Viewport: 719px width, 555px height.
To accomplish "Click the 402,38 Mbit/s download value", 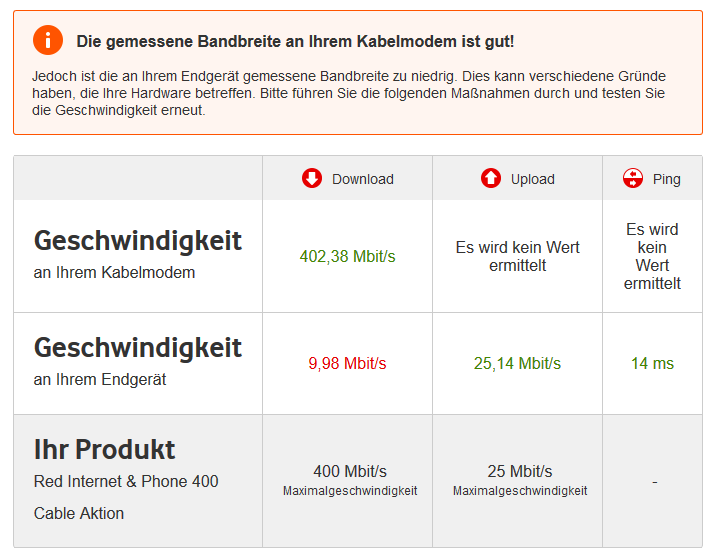I will click(x=347, y=257).
